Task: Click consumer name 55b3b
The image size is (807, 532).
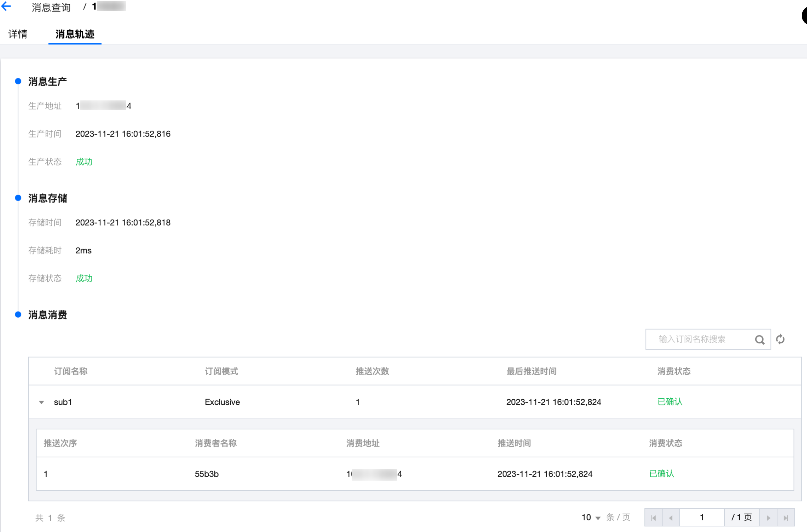Action: (x=207, y=474)
